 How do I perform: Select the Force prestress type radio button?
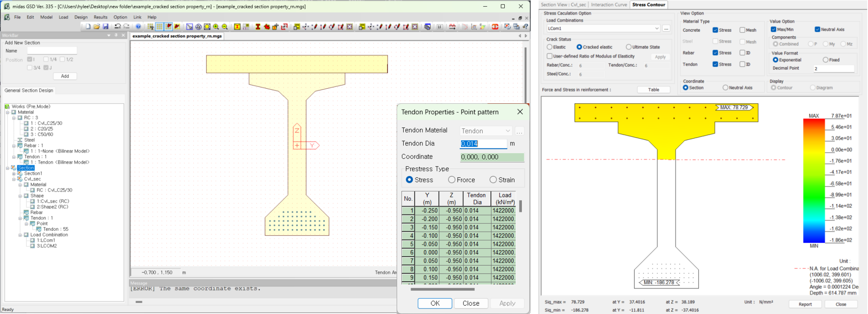tap(452, 180)
